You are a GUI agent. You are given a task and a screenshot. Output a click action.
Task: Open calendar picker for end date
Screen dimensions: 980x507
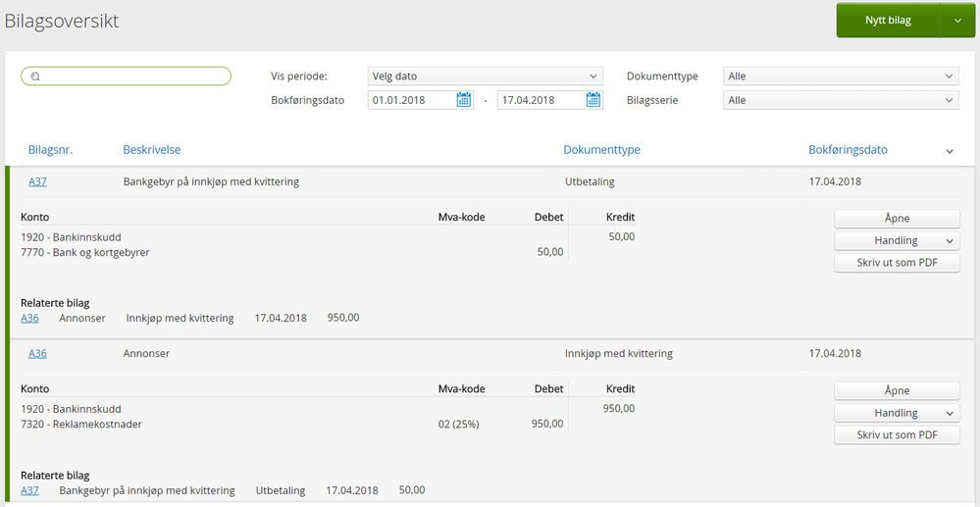tap(593, 100)
